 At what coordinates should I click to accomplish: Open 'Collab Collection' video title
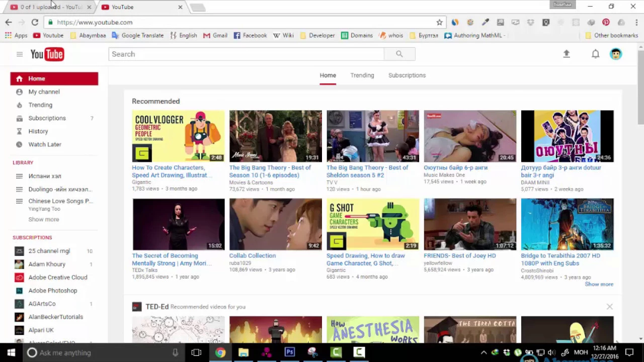coord(253,255)
